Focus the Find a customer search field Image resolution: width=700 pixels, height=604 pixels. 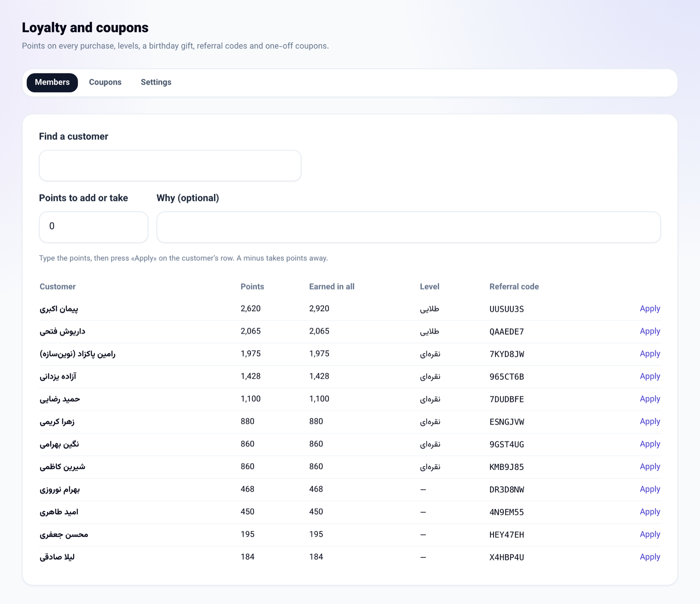[170, 165]
